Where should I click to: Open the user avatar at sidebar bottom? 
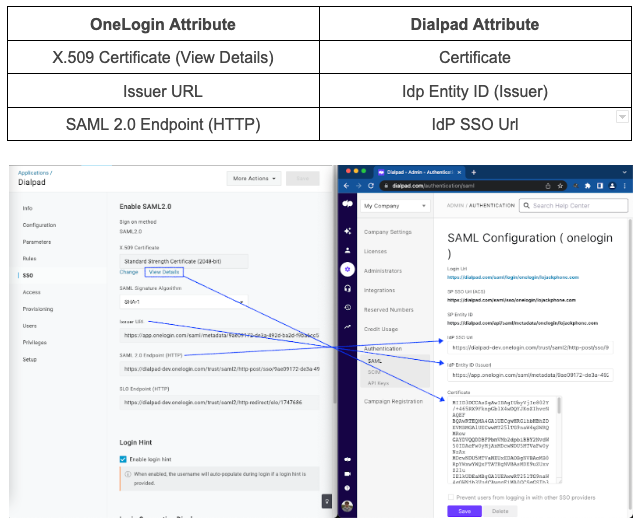coord(347,506)
